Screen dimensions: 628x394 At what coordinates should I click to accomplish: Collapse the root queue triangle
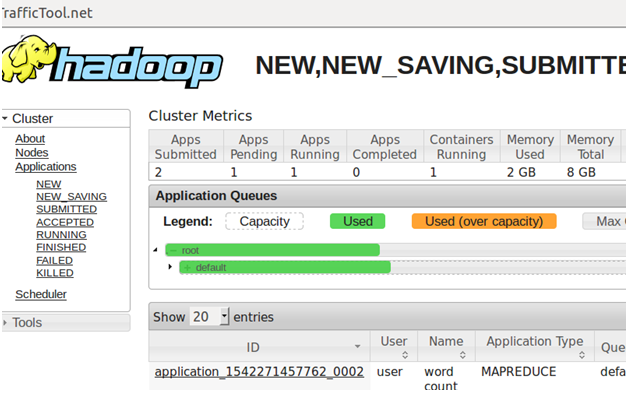[156, 250]
